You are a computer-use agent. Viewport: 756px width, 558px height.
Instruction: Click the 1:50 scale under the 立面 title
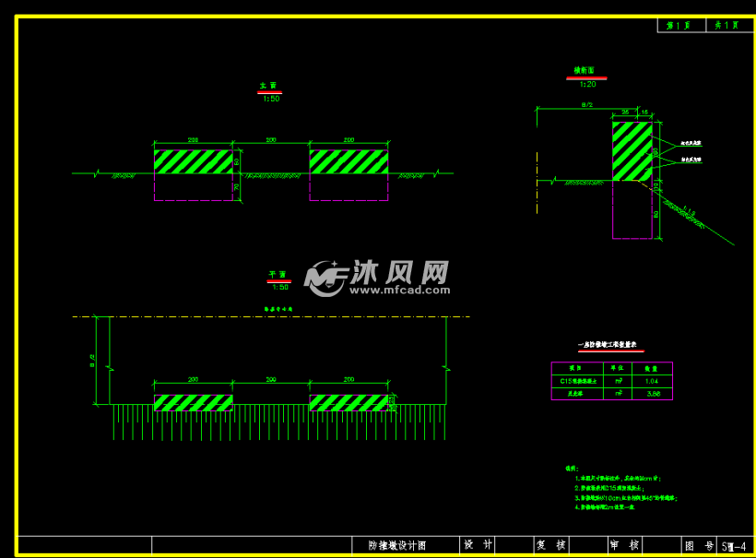pyautogui.click(x=271, y=99)
